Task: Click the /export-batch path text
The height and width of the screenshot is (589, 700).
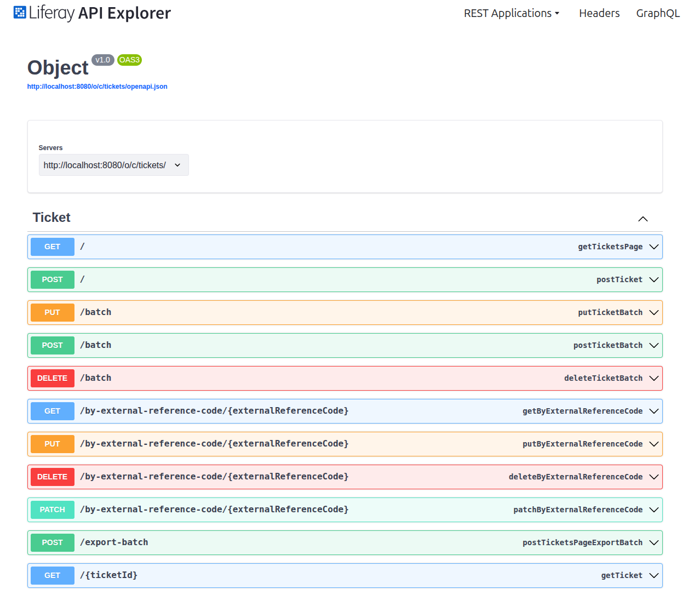Action: tap(114, 542)
